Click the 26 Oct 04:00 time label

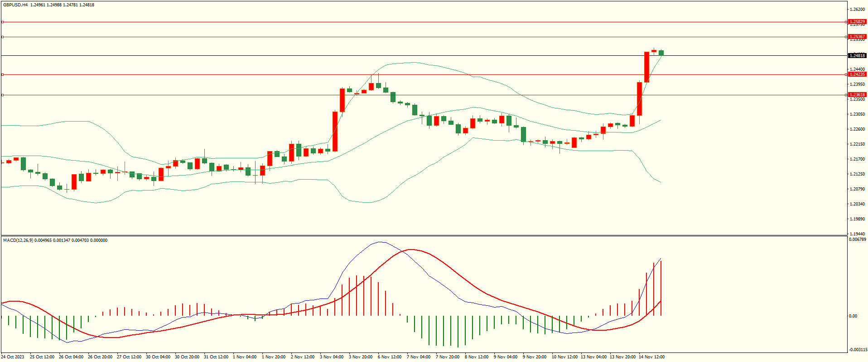[x=71, y=357]
